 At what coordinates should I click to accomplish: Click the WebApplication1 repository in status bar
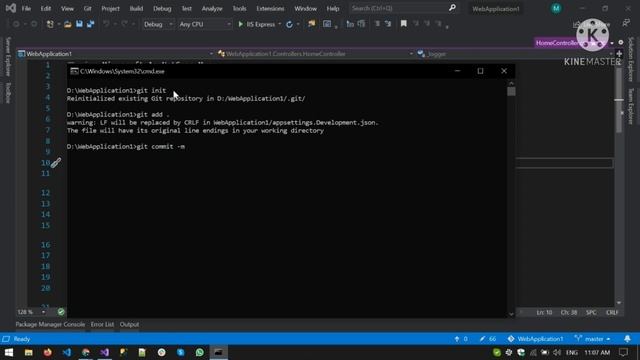click(x=536, y=339)
